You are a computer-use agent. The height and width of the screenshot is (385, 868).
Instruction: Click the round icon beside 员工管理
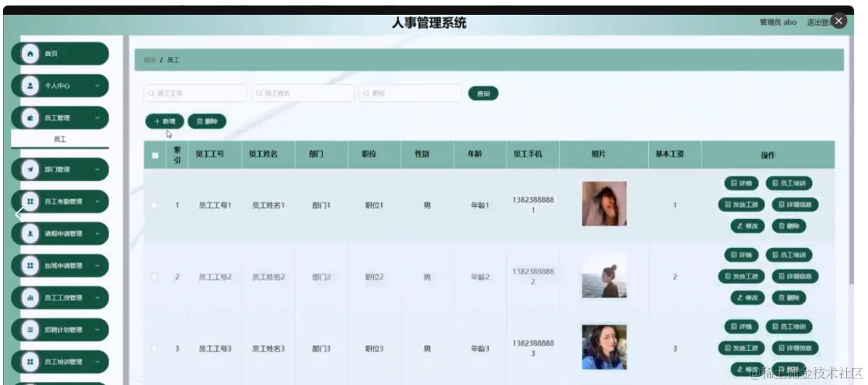[30, 118]
